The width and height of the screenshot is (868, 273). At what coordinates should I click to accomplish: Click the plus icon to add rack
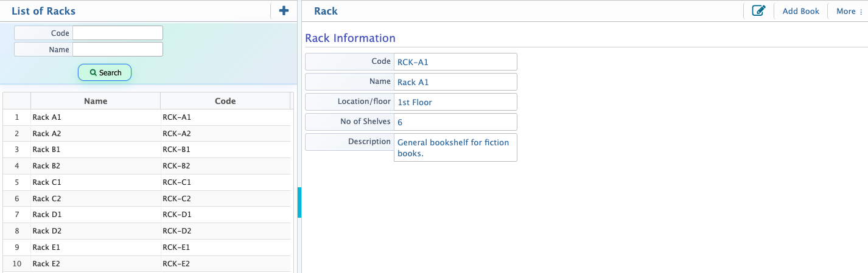pos(283,11)
